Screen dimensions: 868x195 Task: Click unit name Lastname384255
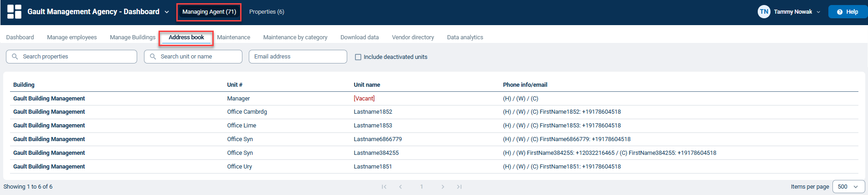(x=376, y=153)
